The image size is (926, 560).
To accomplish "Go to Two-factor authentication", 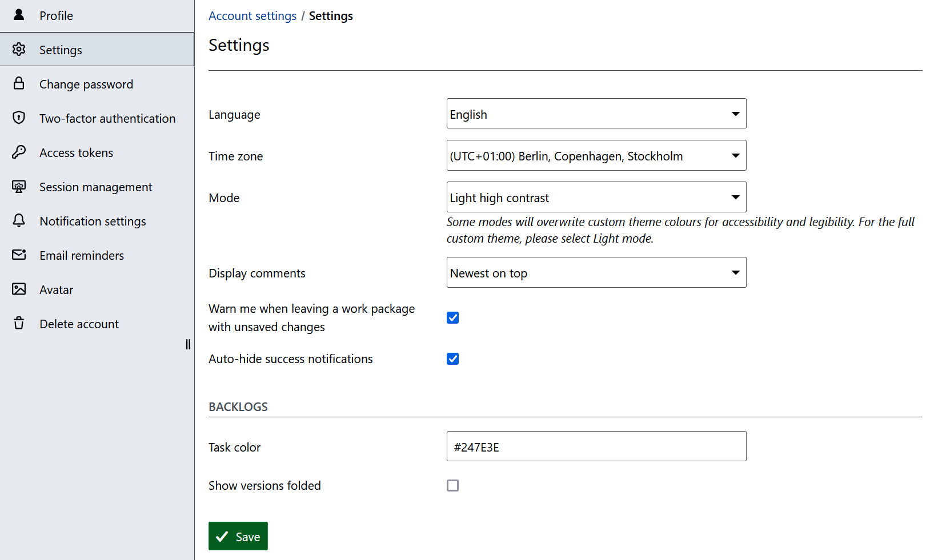I will click(97, 118).
